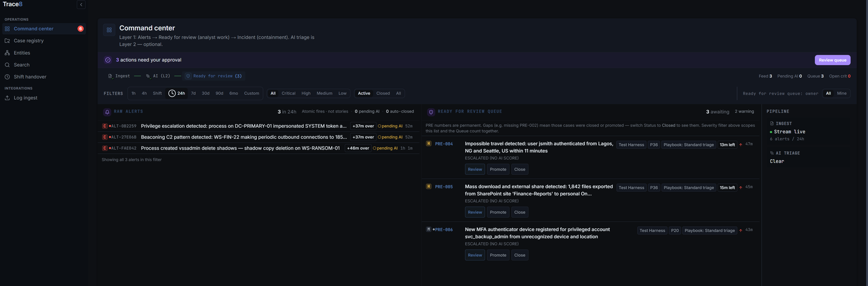
Task: Filter severity to Low
Action: [342, 93]
